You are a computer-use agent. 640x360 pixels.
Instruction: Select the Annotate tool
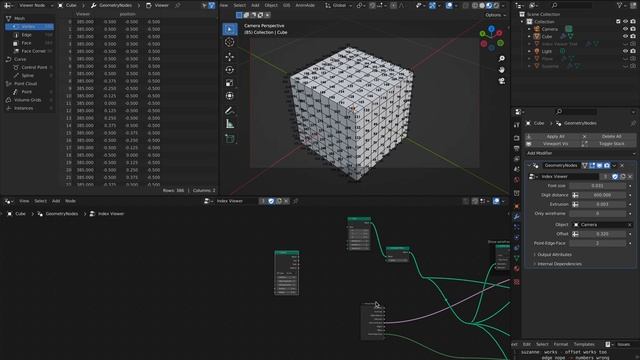click(230, 111)
